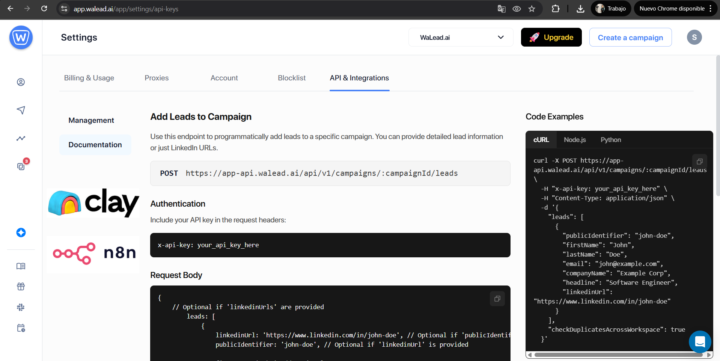The image size is (720, 361).
Task: Open Documentation section
Action: (x=95, y=145)
